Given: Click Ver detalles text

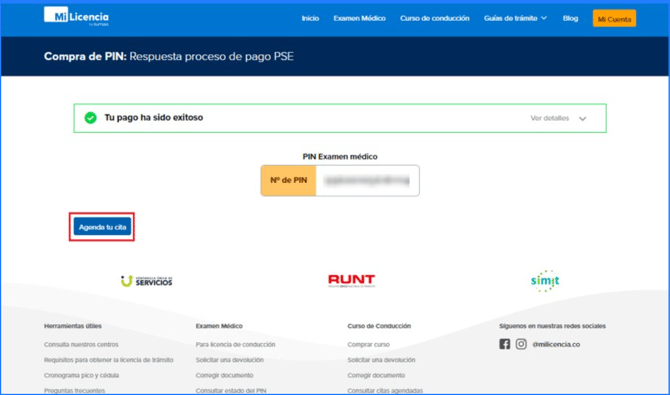Looking at the screenshot, I should (550, 118).
